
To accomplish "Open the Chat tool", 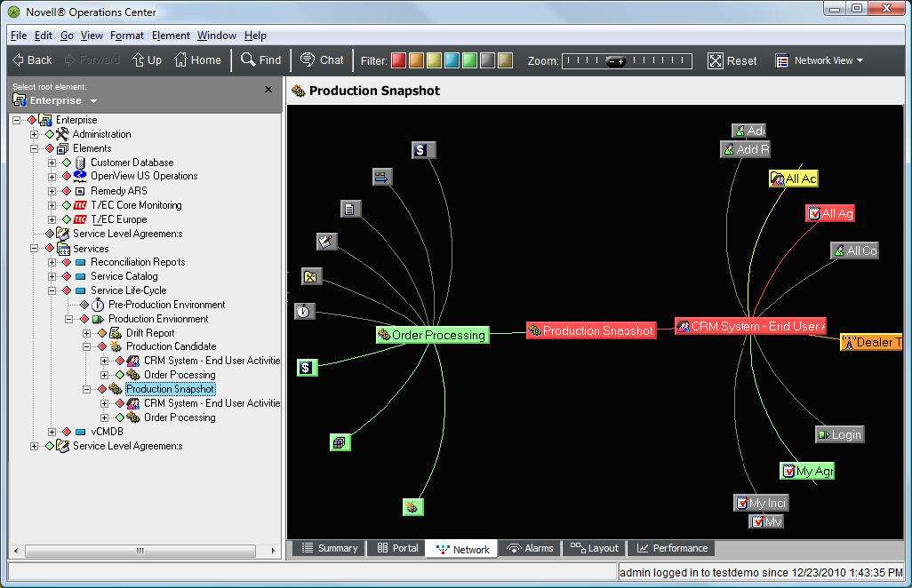I will tap(323, 60).
